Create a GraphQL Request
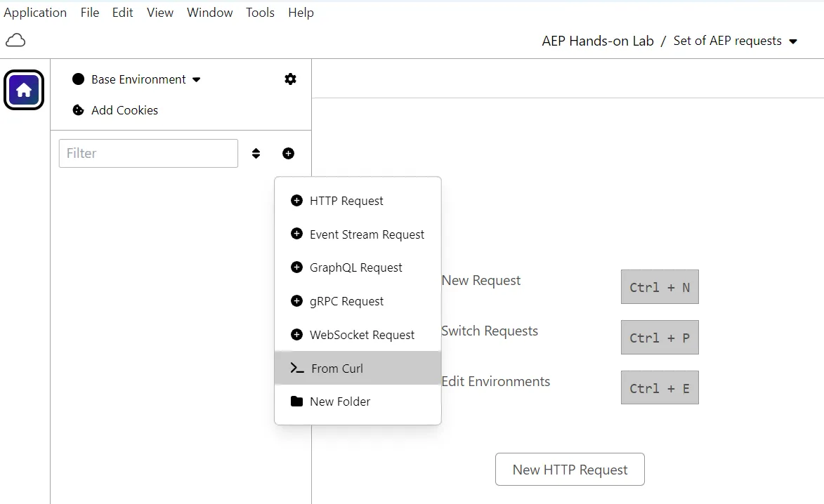Image resolution: width=824 pixels, height=504 pixels. (358, 267)
